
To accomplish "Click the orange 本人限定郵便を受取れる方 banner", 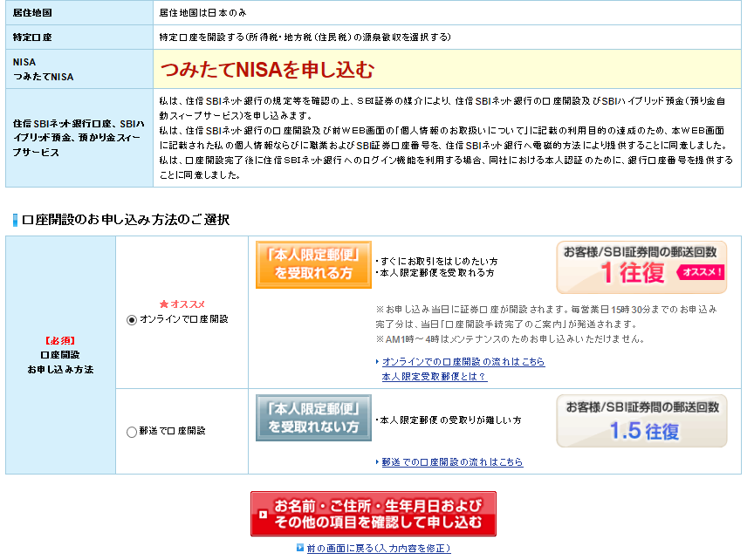I will tap(313, 264).
